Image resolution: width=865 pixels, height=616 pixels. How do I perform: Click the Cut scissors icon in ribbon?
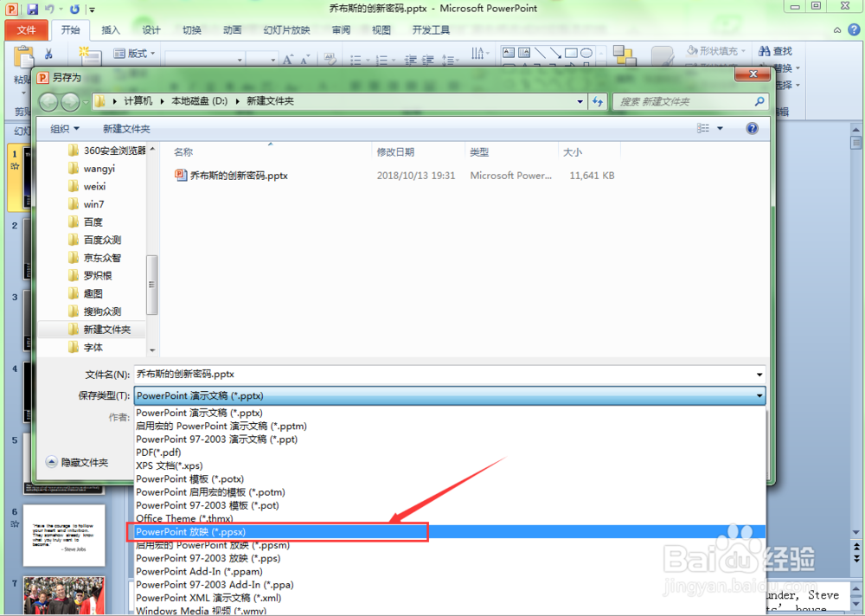click(48, 54)
